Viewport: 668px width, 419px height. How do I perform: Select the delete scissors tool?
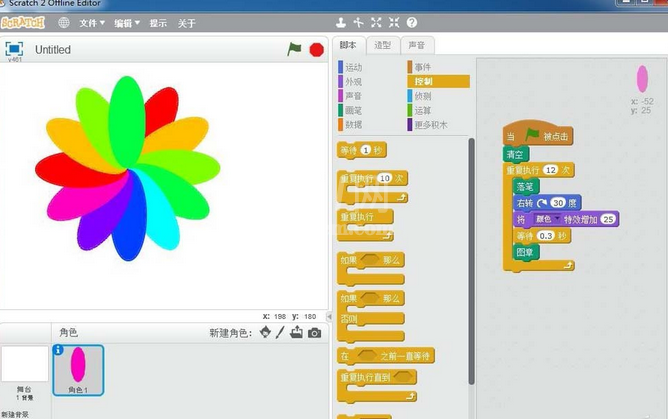[x=358, y=23]
